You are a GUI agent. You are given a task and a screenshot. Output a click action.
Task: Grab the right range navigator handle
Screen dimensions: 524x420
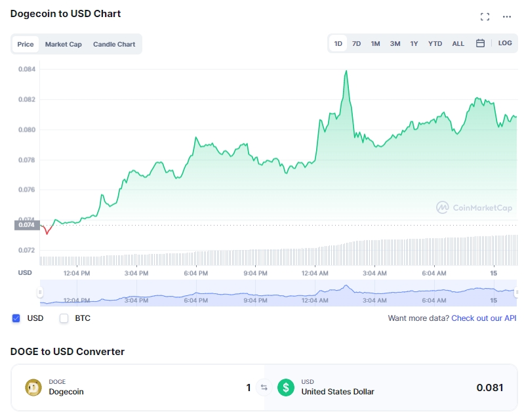pos(517,293)
